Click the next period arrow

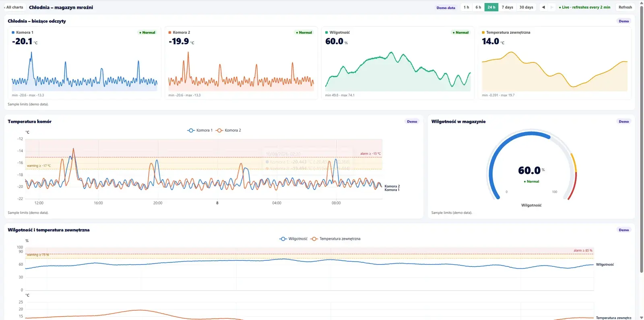click(552, 7)
